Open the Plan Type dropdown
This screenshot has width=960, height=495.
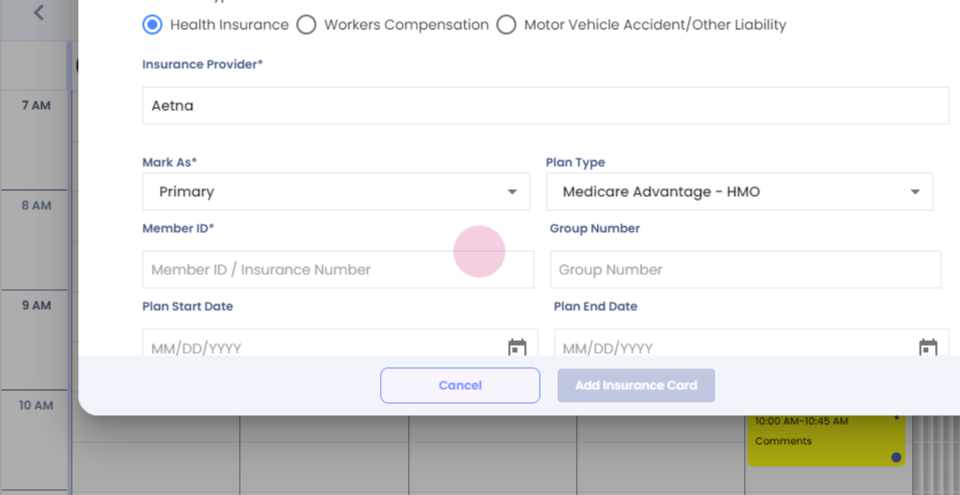[x=740, y=192]
